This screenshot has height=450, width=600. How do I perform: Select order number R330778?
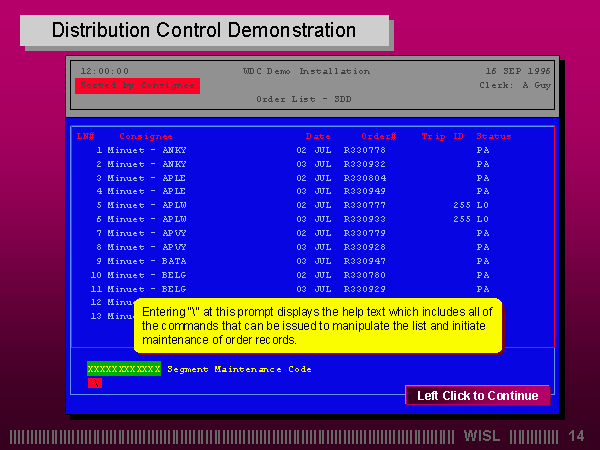365,150
